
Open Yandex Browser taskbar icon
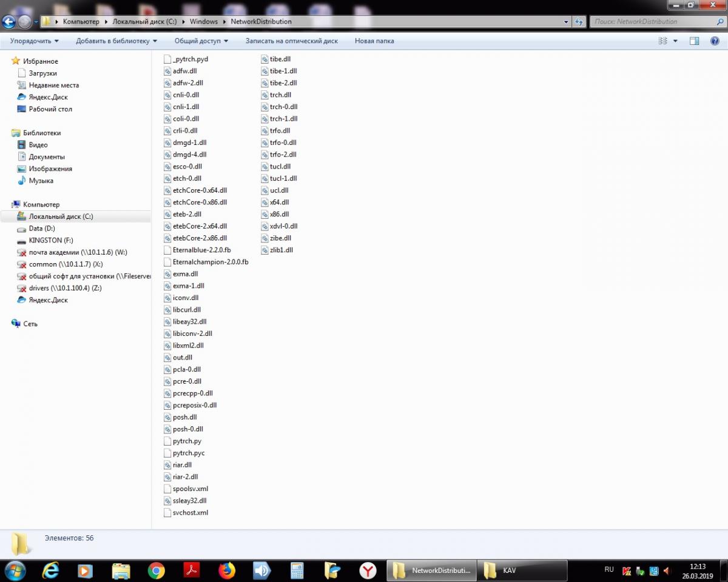(368, 570)
